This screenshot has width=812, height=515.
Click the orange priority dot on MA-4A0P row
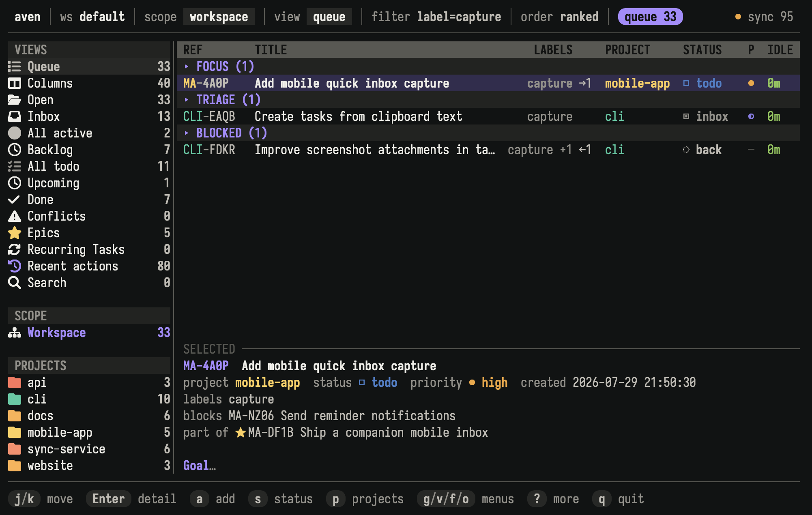pos(751,83)
